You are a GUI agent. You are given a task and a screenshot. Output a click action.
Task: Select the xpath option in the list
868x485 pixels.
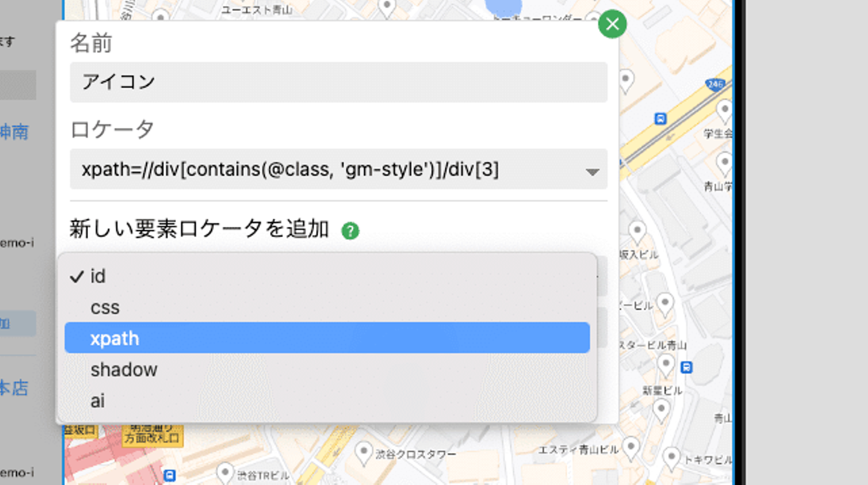(327, 338)
